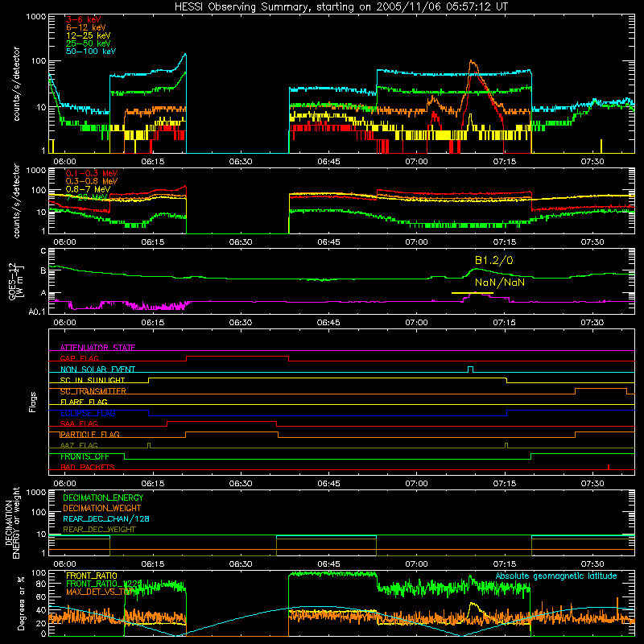The image size is (644, 644).
Task: Select the REAR_DEC_CHAN/128 legend label
Action: tap(106, 519)
